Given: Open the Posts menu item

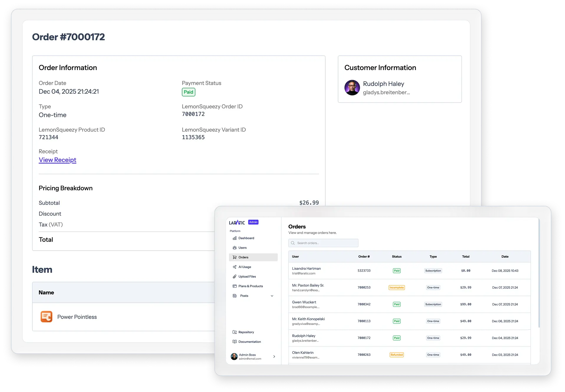Looking at the screenshot, I should pos(244,296).
